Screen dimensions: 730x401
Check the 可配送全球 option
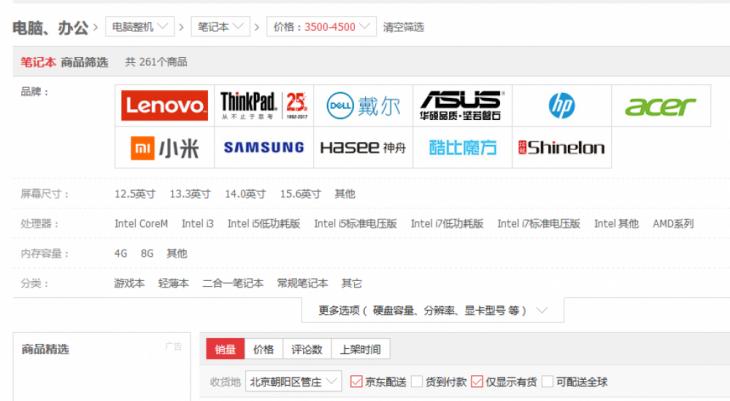[x=548, y=381]
